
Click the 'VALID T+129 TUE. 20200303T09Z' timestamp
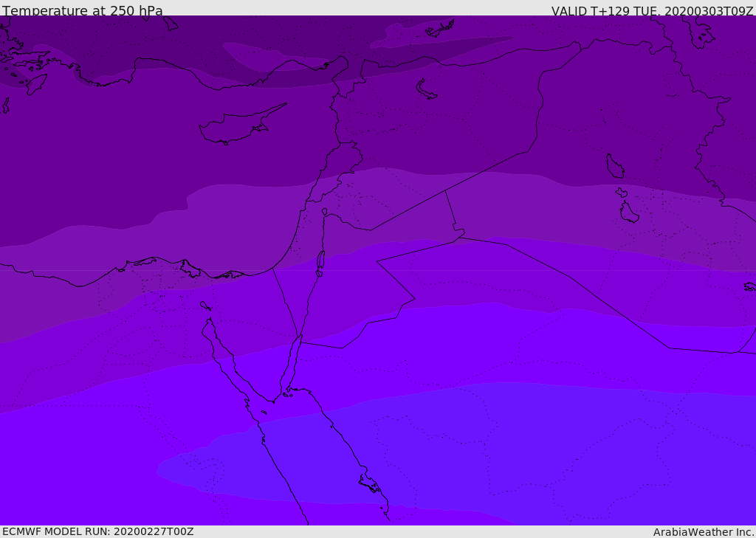click(x=653, y=10)
